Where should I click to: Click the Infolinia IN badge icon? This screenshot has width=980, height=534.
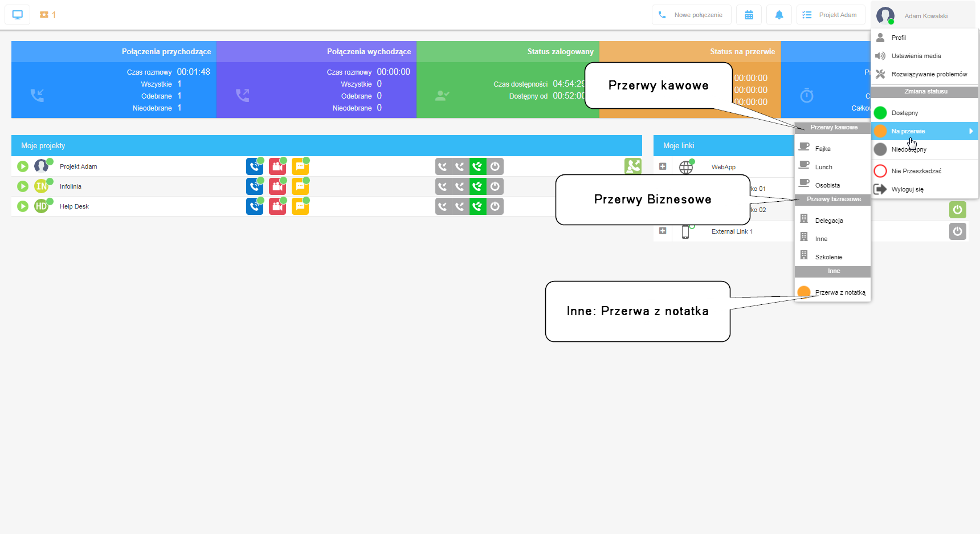(41, 186)
